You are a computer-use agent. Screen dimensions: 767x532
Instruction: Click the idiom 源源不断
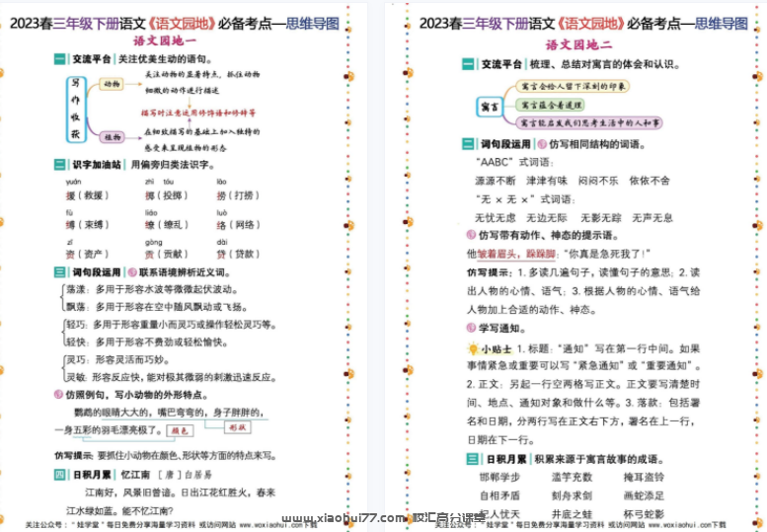point(495,181)
